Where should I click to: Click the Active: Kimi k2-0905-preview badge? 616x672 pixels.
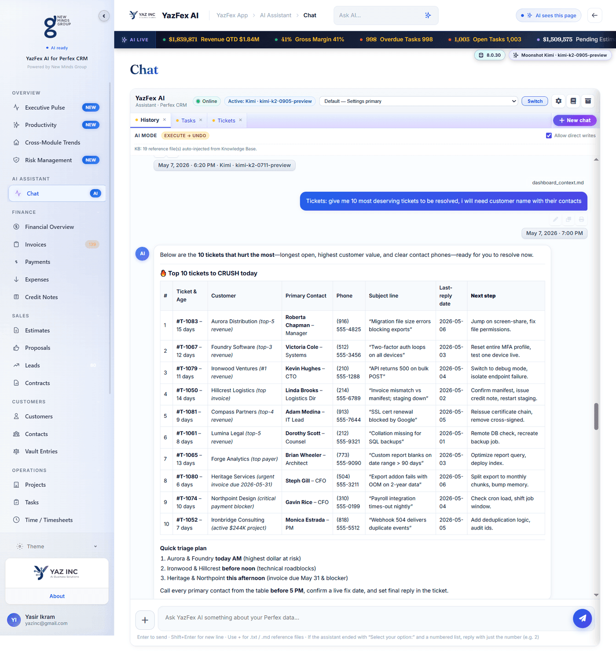[x=270, y=101]
